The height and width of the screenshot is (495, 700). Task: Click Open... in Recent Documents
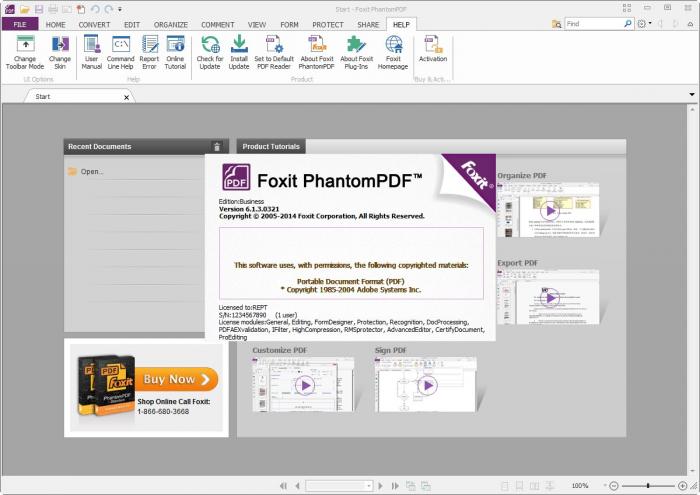[x=92, y=171]
